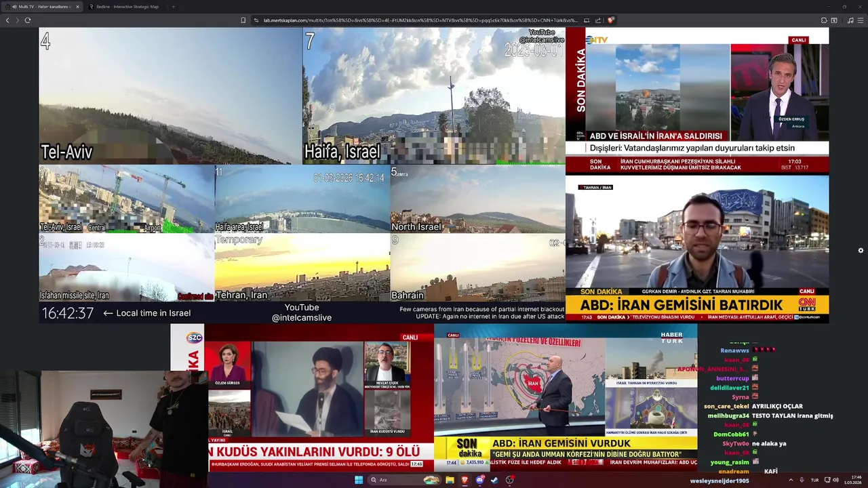Image resolution: width=868 pixels, height=488 pixels.
Task: Click chat username son_care_tekel
Action: click(x=726, y=406)
